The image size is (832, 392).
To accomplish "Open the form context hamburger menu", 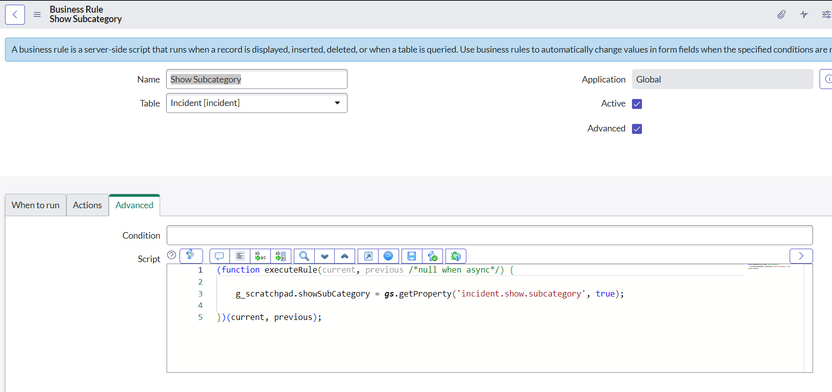I will coord(37,15).
